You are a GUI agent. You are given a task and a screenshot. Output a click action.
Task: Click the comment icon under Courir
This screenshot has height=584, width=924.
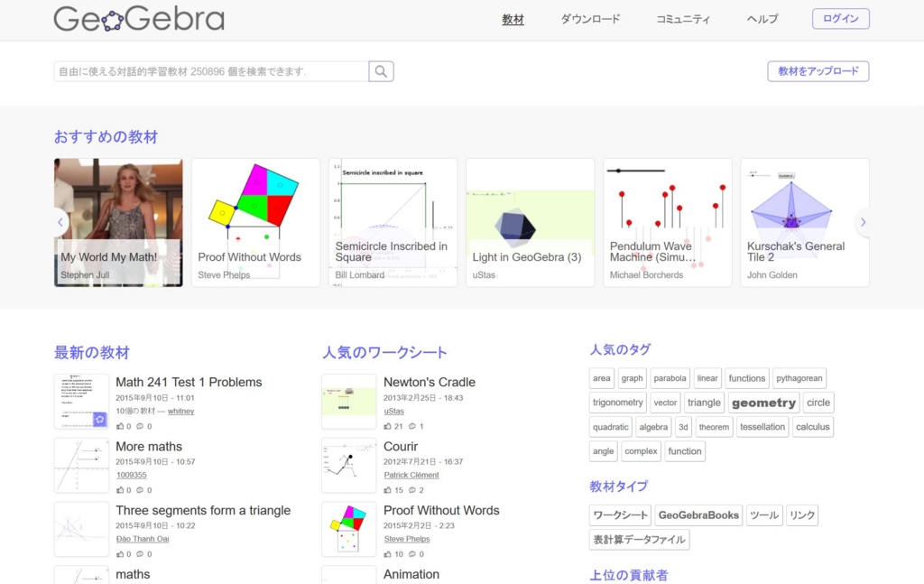click(411, 490)
